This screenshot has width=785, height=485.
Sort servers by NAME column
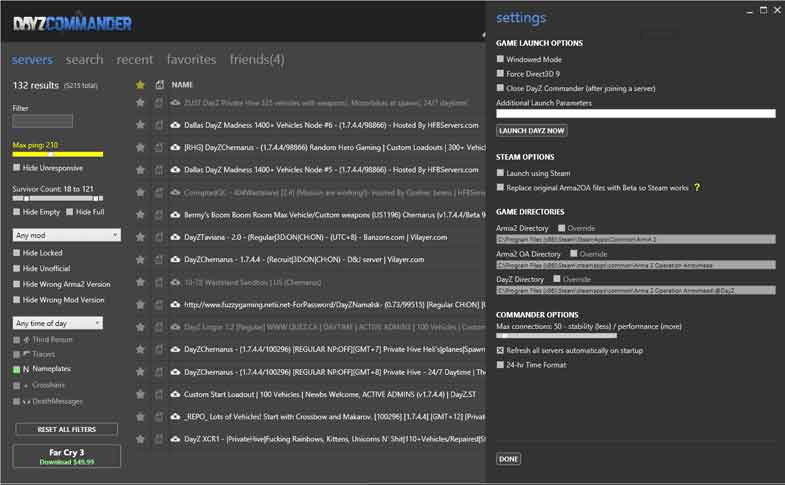click(x=182, y=85)
